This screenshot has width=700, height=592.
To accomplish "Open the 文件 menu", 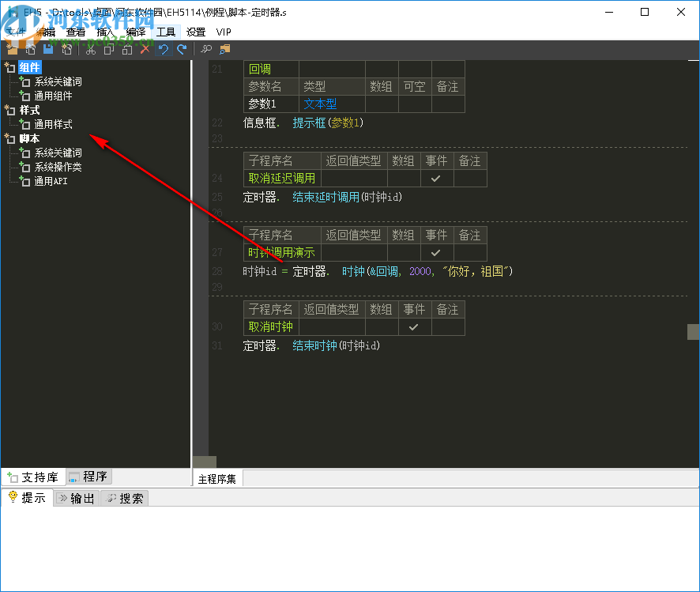I will click(16, 32).
